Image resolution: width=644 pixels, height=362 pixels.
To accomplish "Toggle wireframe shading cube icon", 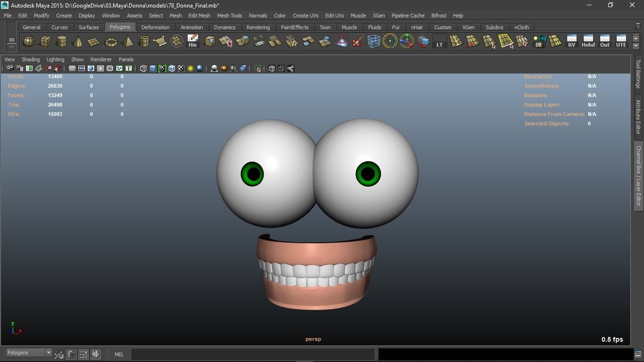I will point(143,69).
